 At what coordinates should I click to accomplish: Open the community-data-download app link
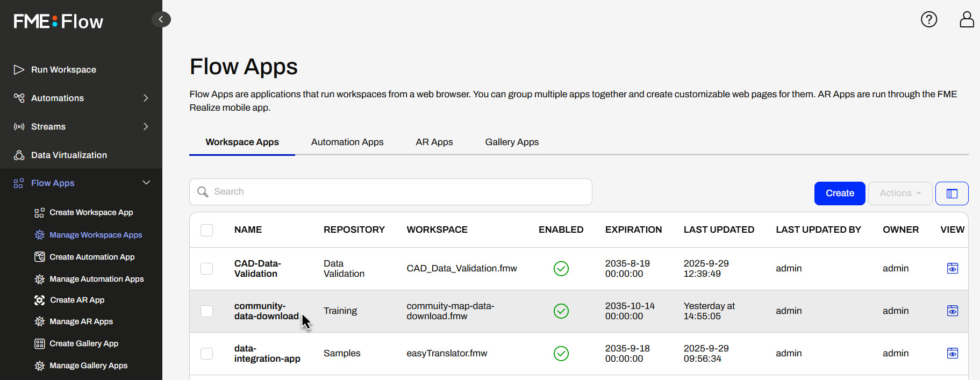[266, 311]
